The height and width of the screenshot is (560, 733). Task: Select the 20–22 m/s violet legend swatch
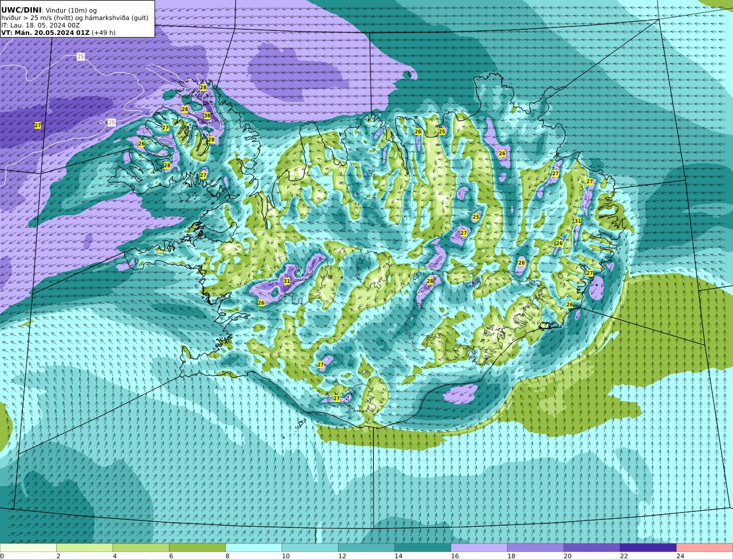click(592, 548)
